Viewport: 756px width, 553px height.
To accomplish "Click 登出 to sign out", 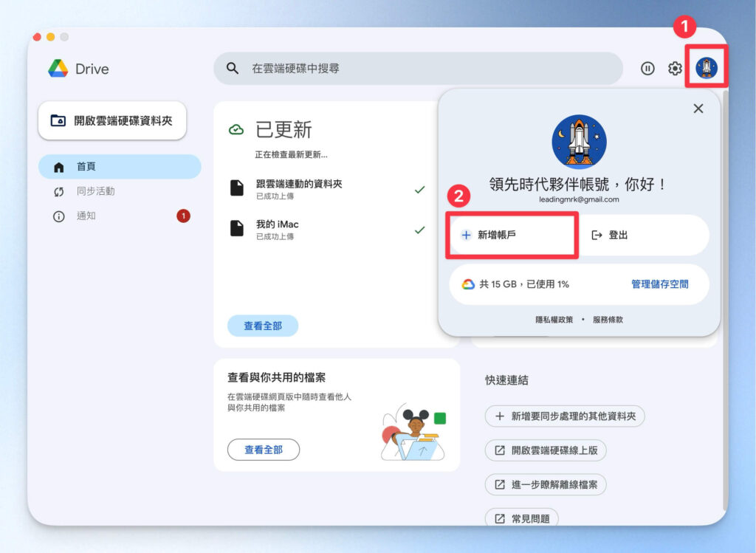I will point(644,236).
